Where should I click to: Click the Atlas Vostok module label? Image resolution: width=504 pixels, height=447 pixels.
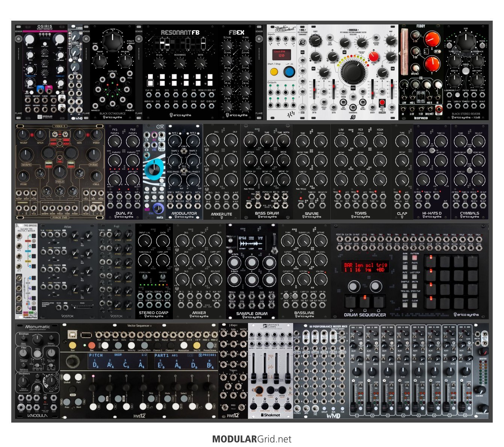click(68, 227)
